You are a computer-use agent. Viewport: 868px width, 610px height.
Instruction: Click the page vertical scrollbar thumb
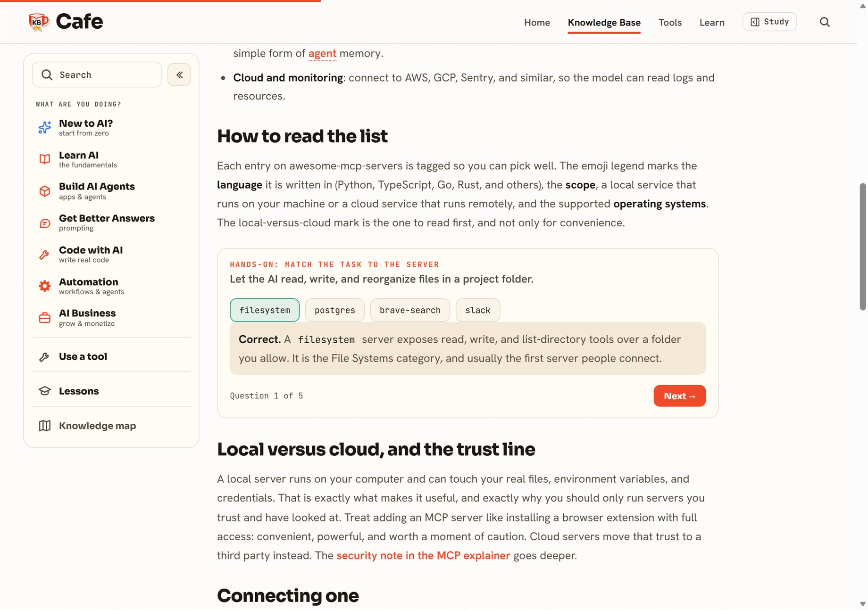tap(862, 247)
